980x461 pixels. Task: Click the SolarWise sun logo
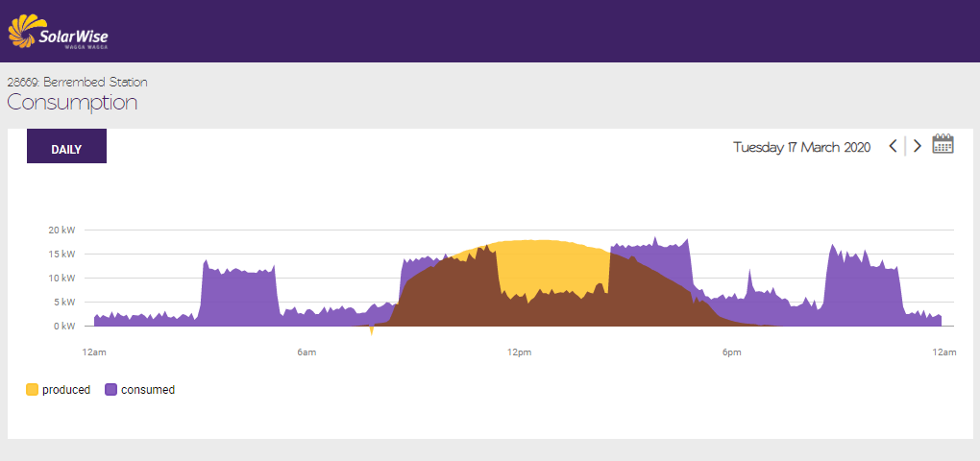tap(24, 31)
